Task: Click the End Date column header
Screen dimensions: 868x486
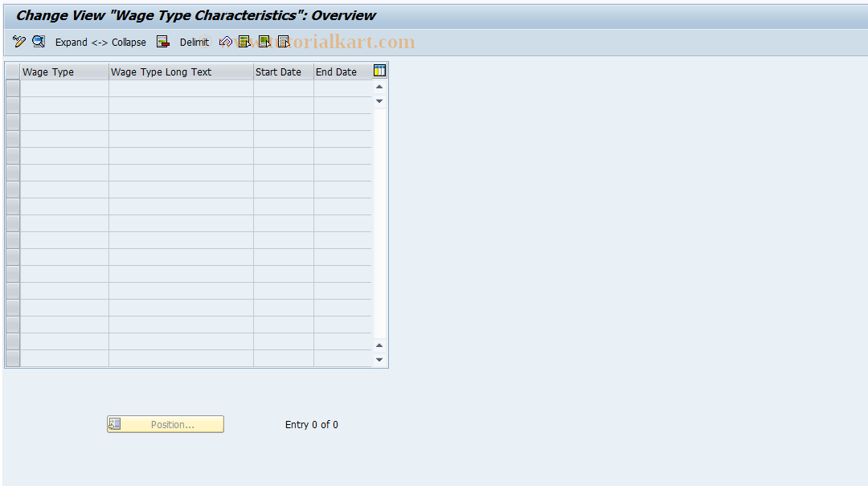Action: pyautogui.click(x=342, y=72)
